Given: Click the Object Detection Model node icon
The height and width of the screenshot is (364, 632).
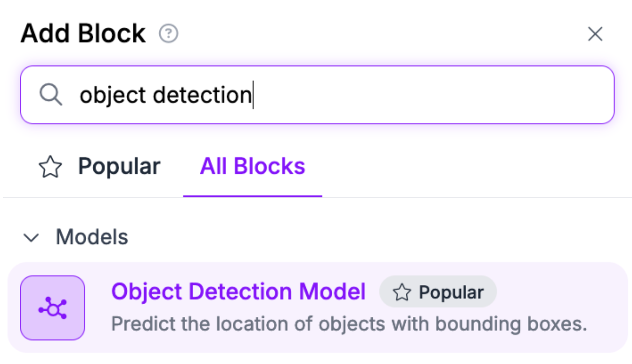Looking at the screenshot, I should click(52, 308).
